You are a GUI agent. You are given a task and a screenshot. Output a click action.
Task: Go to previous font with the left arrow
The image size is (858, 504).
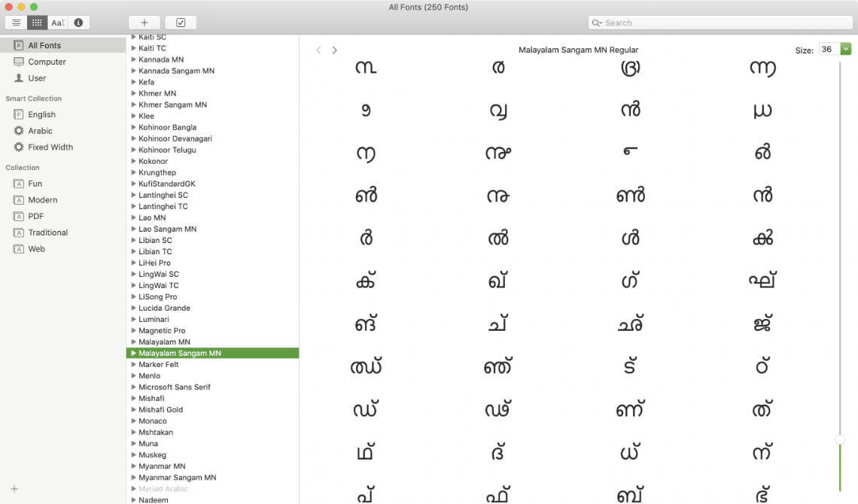pos(318,50)
